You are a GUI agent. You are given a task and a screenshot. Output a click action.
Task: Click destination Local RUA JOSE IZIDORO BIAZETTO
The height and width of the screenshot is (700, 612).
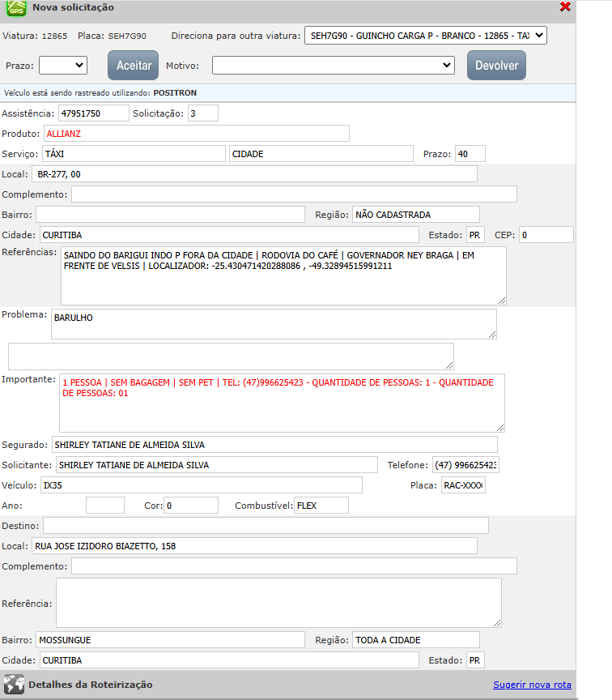coord(254,546)
